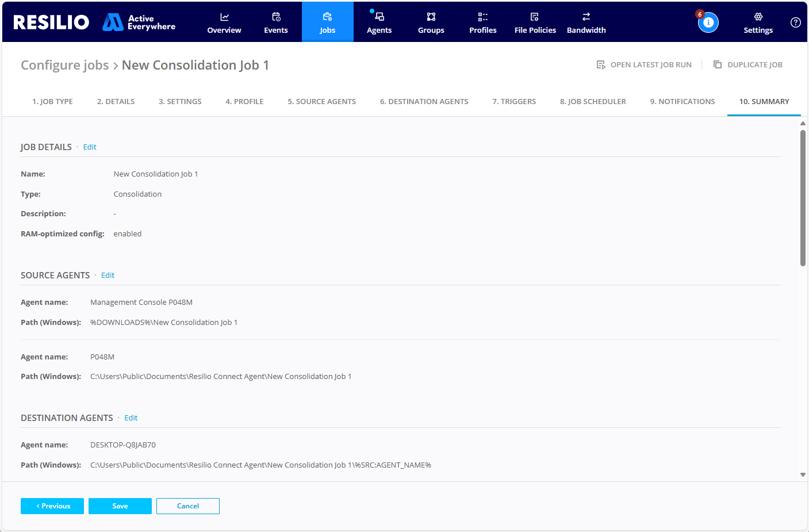The height and width of the screenshot is (532, 809).
Task: Open the Profiles section
Action: click(x=482, y=22)
